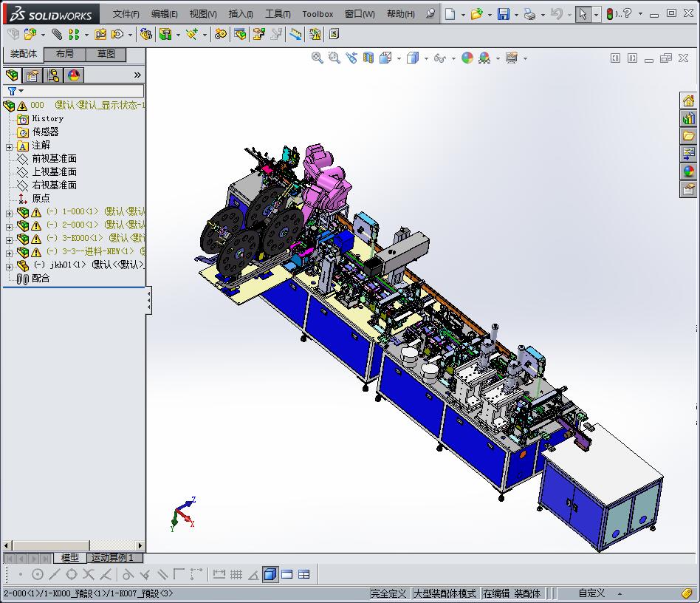Expand the 注解 annotations folder

9,146
